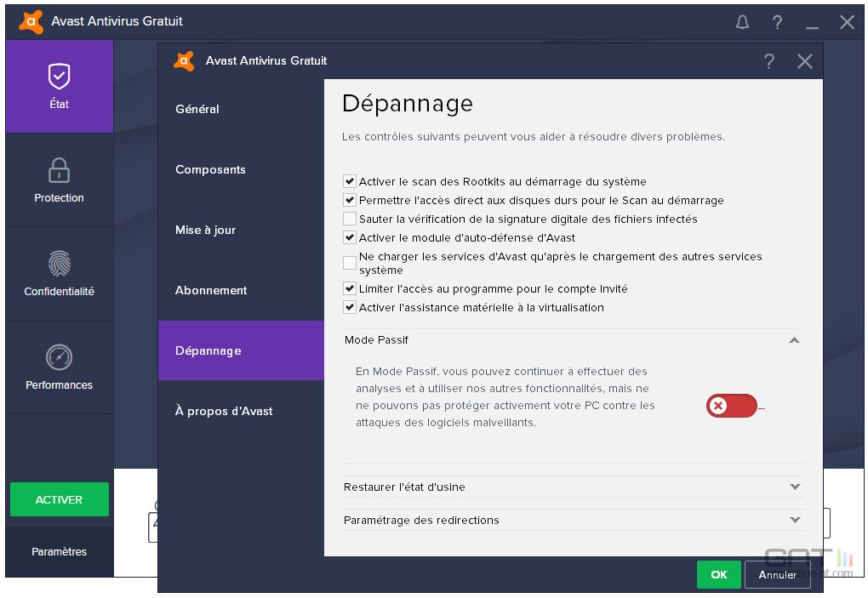Collapse the Mode Passif section
This screenshot has height=598, width=868.
[794, 340]
